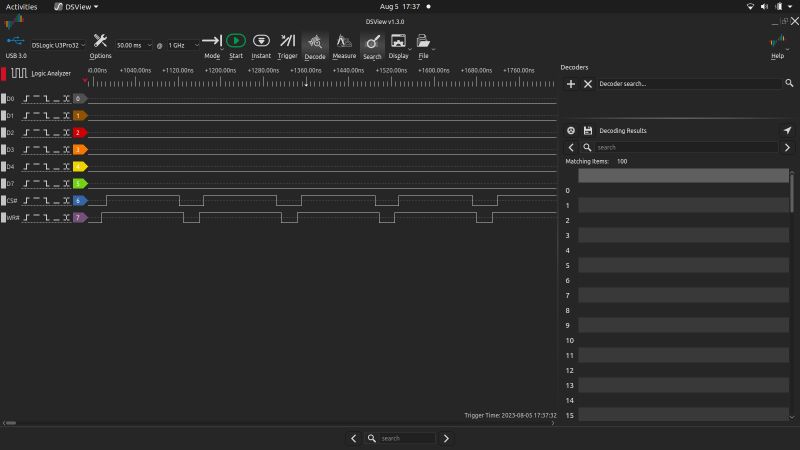Set rising edge trigger on D0
This screenshot has width=800, height=450.
pyautogui.click(x=27, y=98)
